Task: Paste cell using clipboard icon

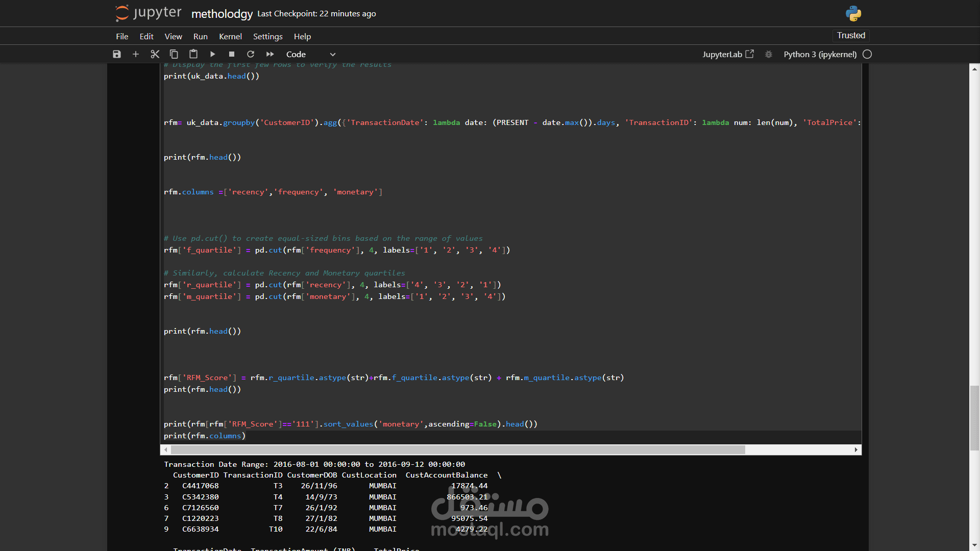Action: [x=193, y=54]
